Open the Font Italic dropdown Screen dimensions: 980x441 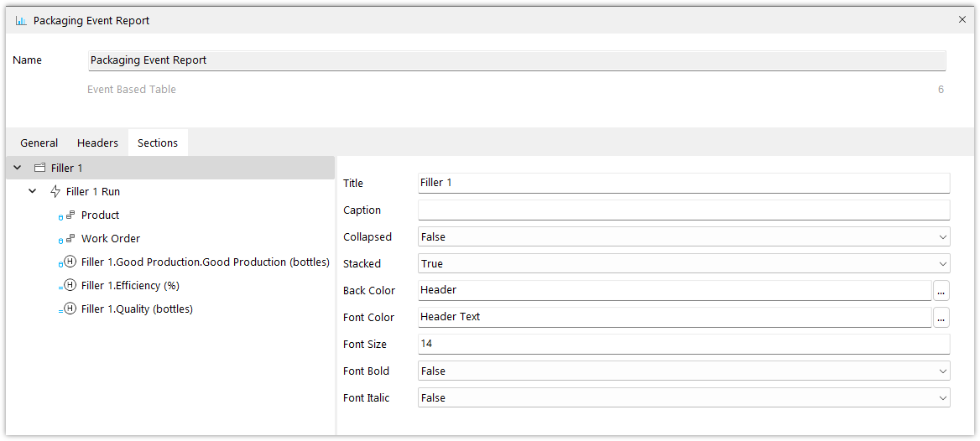tap(684, 398)
